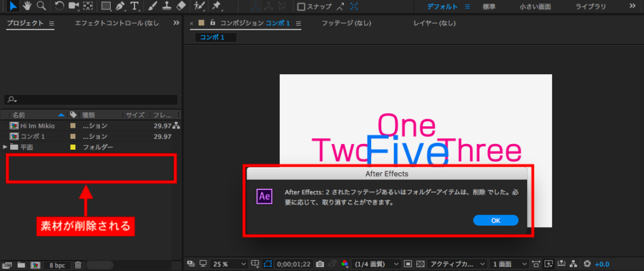Screen dimensions: 644x271
Task: Switch to the エフェクトコントロール tab
Action: [116, 23]
